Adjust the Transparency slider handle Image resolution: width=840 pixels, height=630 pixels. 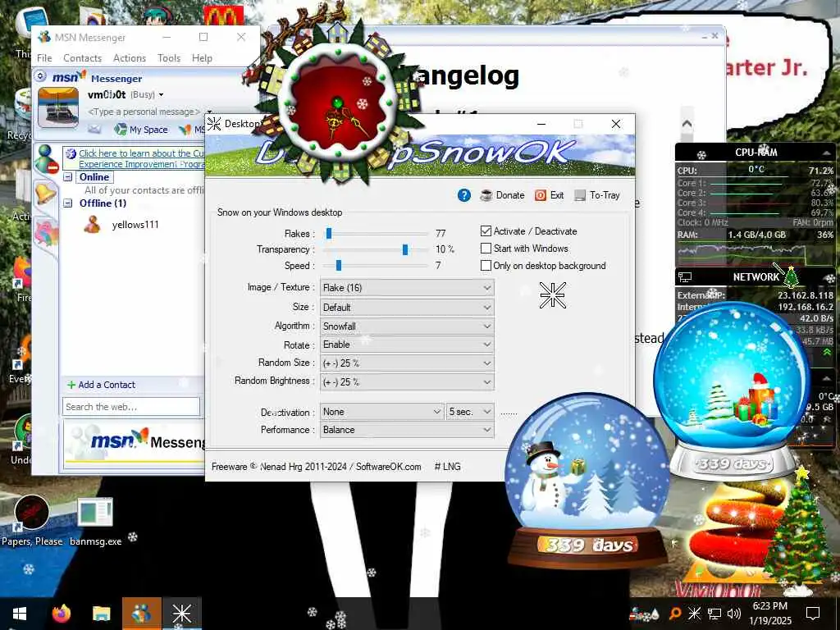tap(405, 249)
